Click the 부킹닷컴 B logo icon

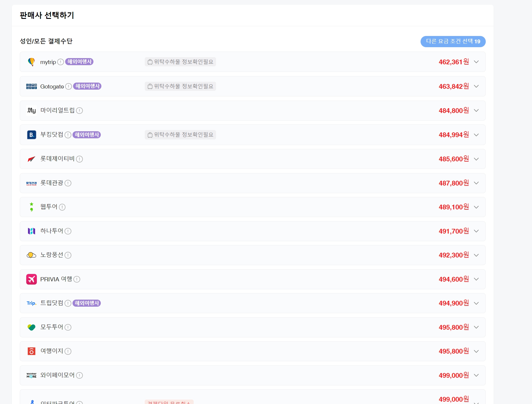coord(32,135)
